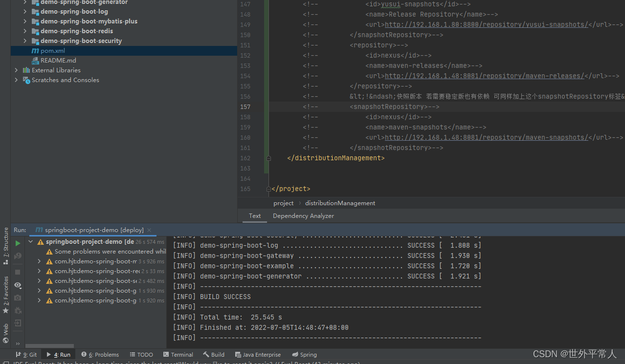The height and width of the screenshot is (364, 625).
Task: Expand more Run toolbar actions chevrons
Action: click(18, 343)
